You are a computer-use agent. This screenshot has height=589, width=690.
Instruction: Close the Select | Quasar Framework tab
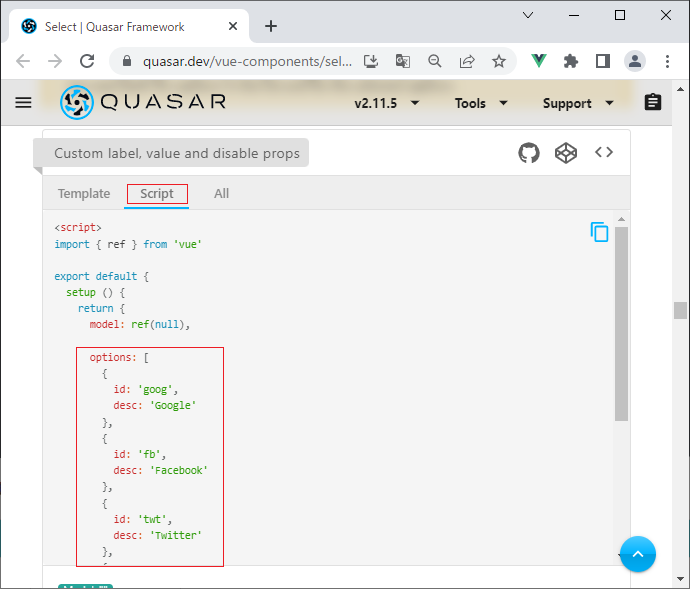[233, 26]
